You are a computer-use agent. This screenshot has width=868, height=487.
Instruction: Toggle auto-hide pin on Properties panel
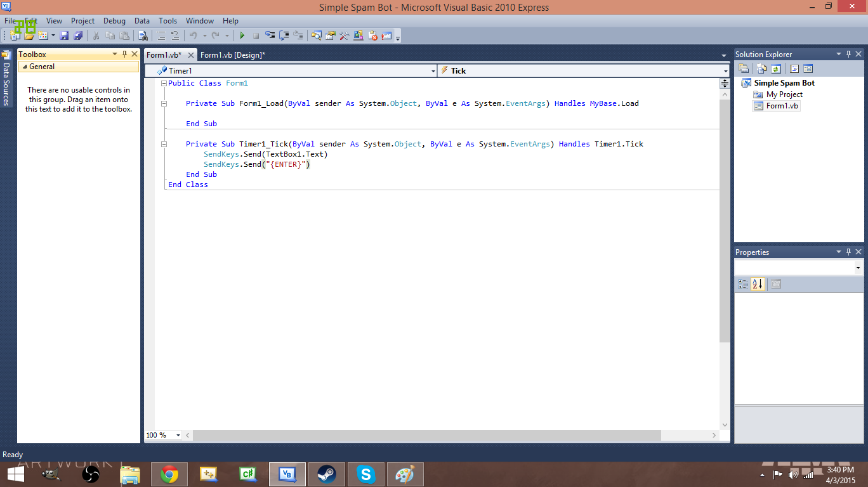pyautogui.click(x=849, y=252)
